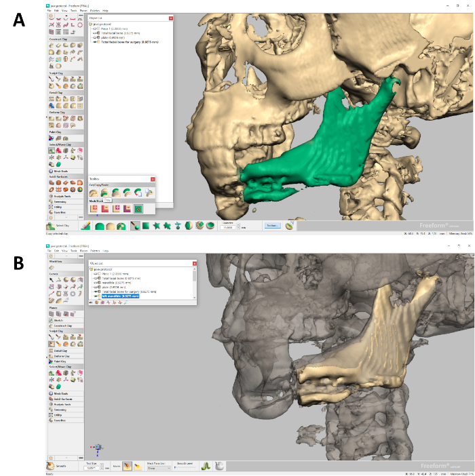Close the Toolbox floating panel

coord(153,179)
